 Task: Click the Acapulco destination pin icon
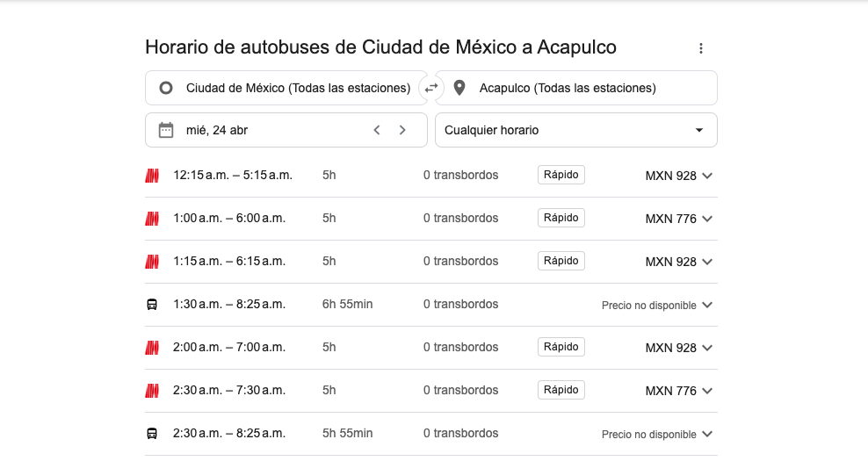tap(459, 88)
